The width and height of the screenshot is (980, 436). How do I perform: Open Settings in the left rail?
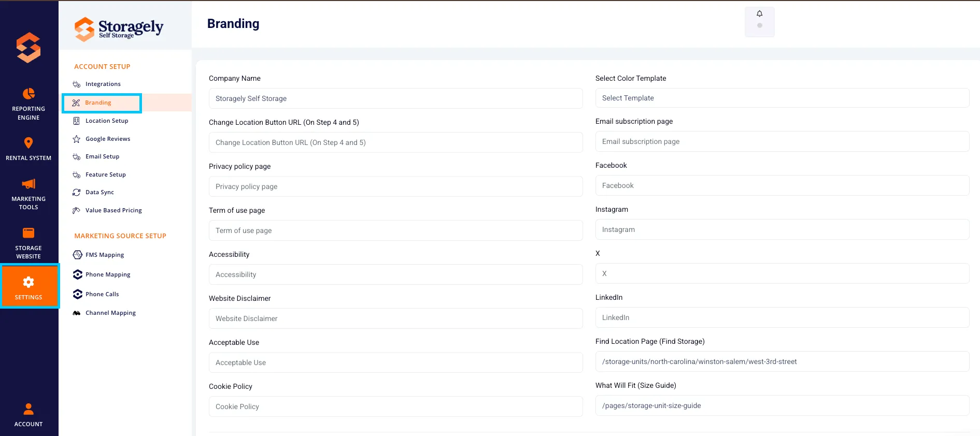pos(29,286)
